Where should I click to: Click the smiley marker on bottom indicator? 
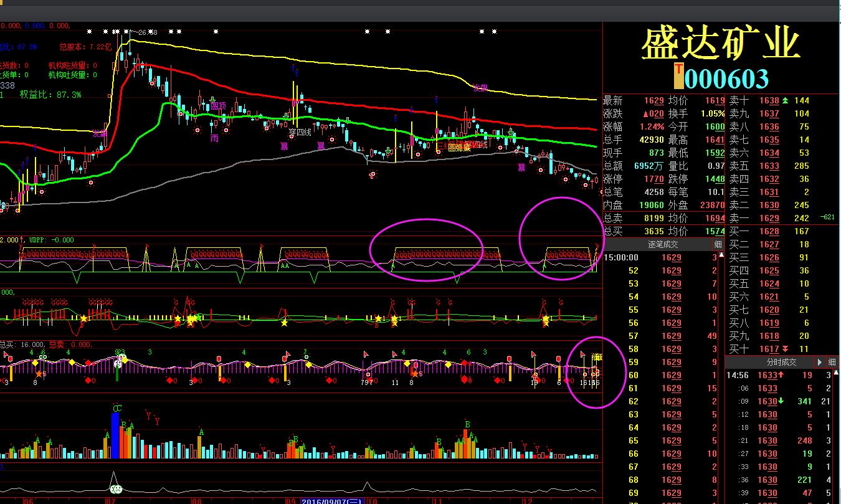tap(115, 490)
